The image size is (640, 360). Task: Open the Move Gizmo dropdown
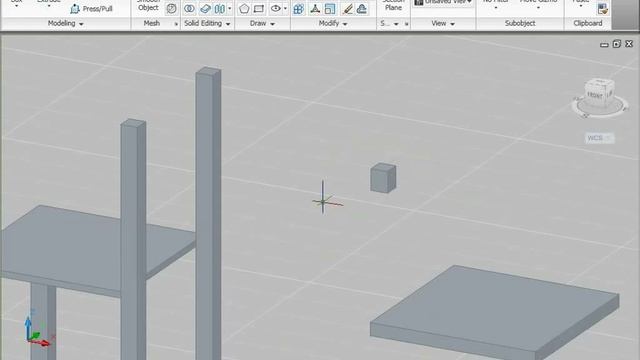coord(538,4)
